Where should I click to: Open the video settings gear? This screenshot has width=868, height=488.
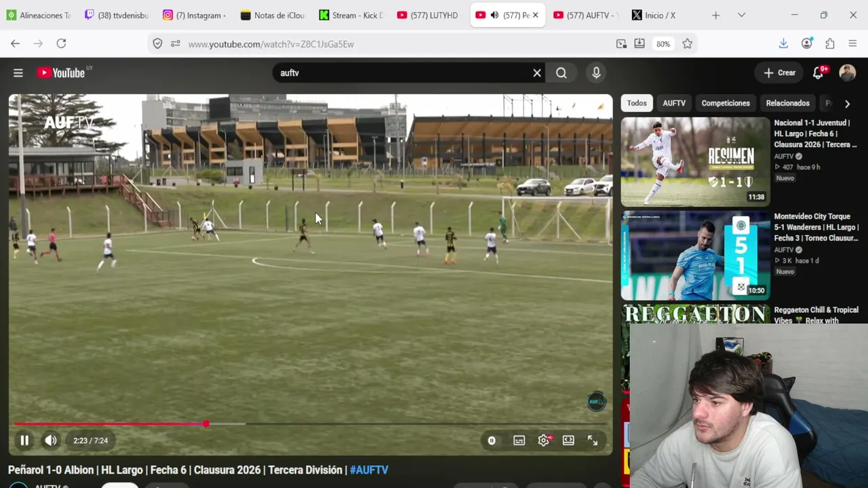tap(544, 441)
